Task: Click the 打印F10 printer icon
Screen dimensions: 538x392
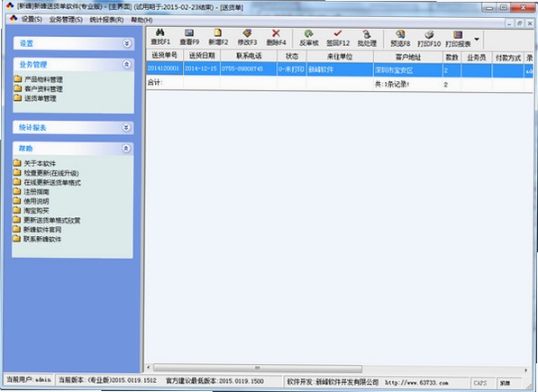Action: click(429, 34)
